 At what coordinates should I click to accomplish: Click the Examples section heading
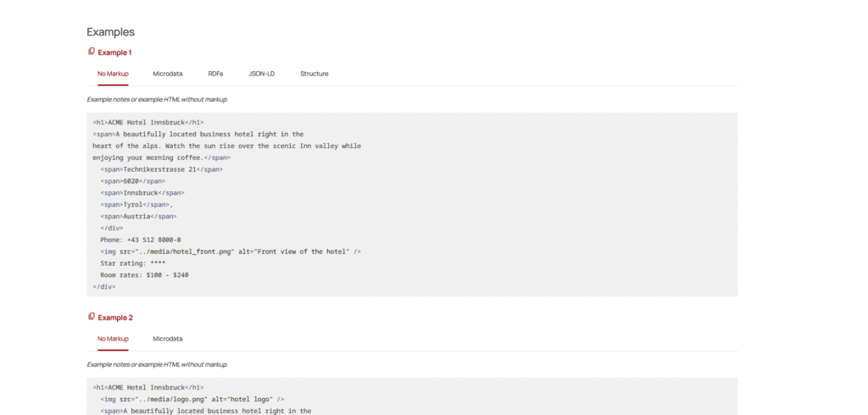click(x=110, y=32)
